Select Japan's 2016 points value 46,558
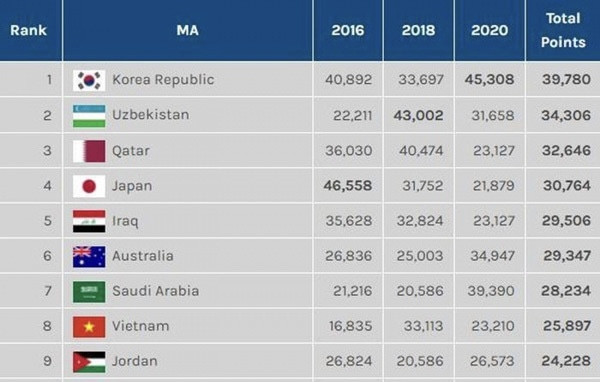600x382 pixels. click(347, 186)
